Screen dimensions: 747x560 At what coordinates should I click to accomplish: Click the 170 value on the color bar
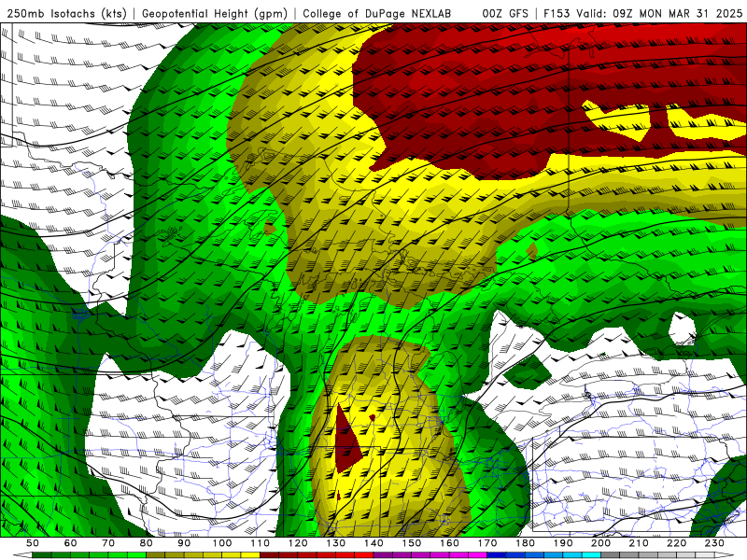[x=487, y=543]
